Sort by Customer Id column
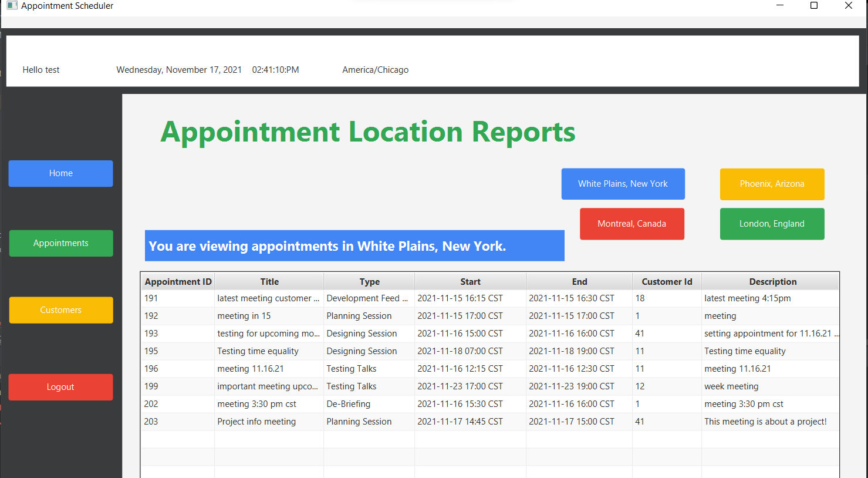 [x=667, y=281]
